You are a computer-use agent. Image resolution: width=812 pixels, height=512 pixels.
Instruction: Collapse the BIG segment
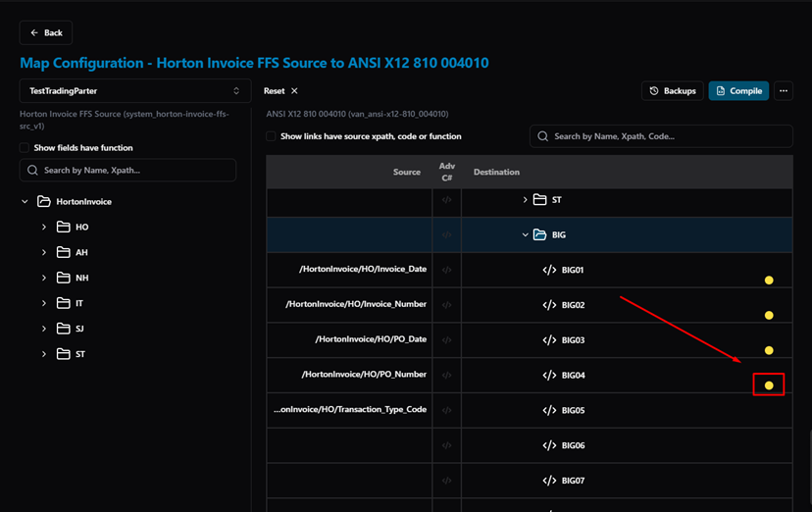pyautogui.click(x=525, y=234)
